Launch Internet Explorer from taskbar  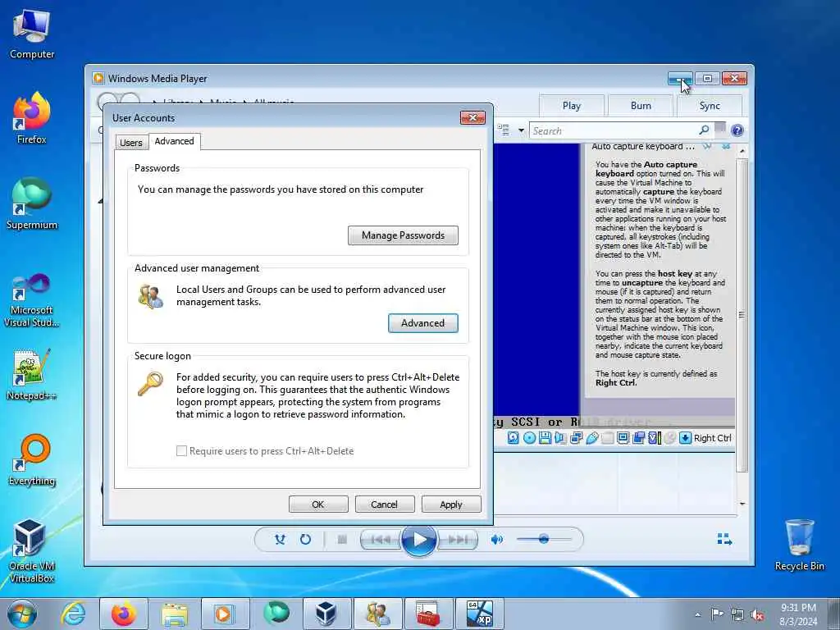coord(73,614)
